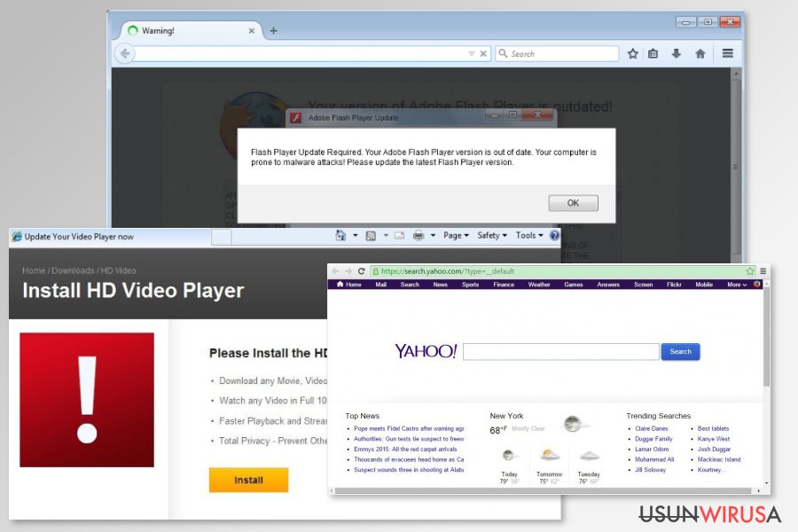Click IE Home toolbar icon
This screenshot has width=798, height=532.
(340, 235)
